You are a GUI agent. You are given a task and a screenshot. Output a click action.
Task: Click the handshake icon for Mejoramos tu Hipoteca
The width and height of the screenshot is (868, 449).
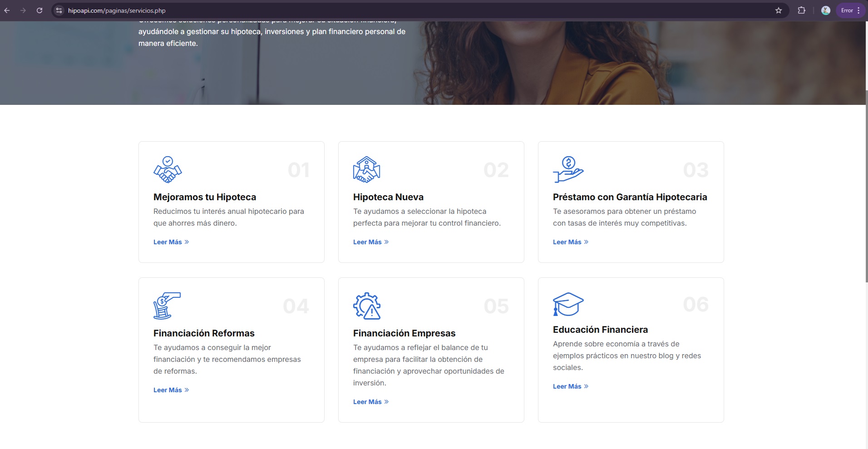coord(168,169)
